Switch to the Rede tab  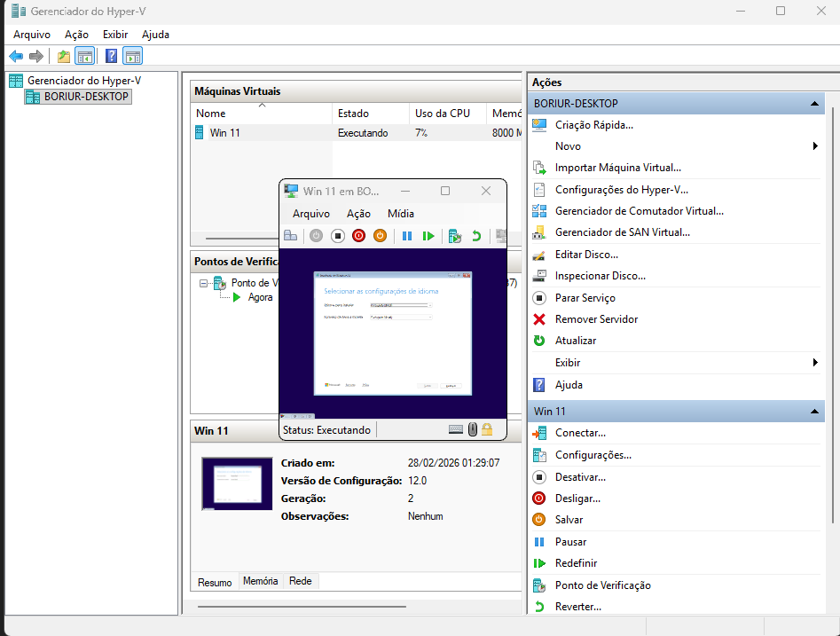301,581
